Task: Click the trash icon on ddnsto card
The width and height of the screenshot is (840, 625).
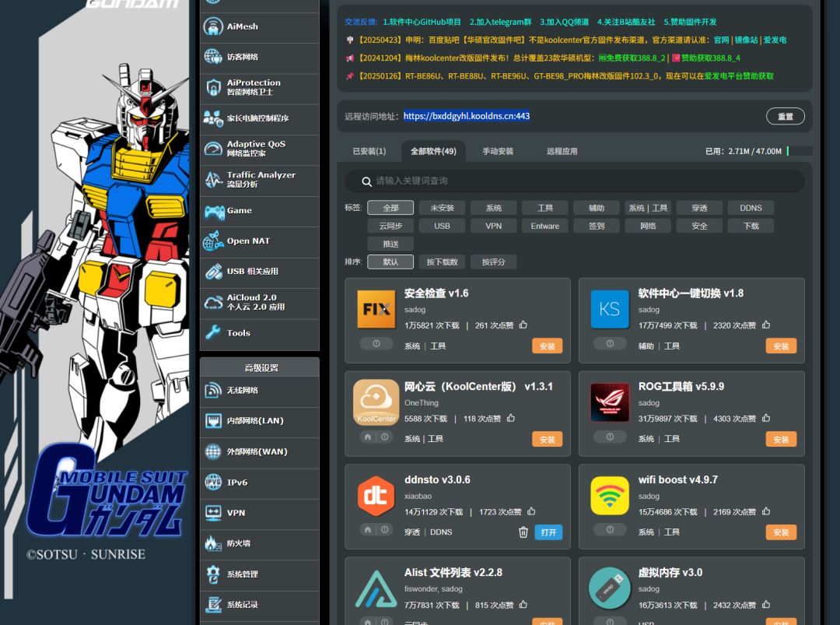Action: [523, 532]
